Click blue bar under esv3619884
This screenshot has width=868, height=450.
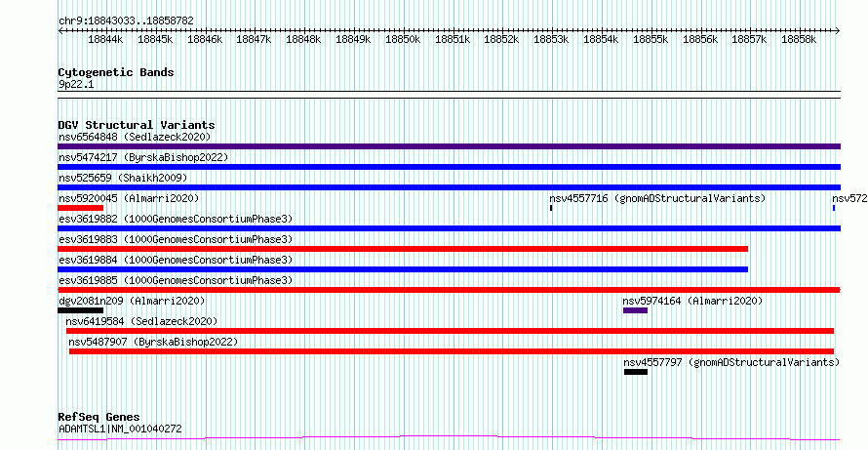click(403, 269)
